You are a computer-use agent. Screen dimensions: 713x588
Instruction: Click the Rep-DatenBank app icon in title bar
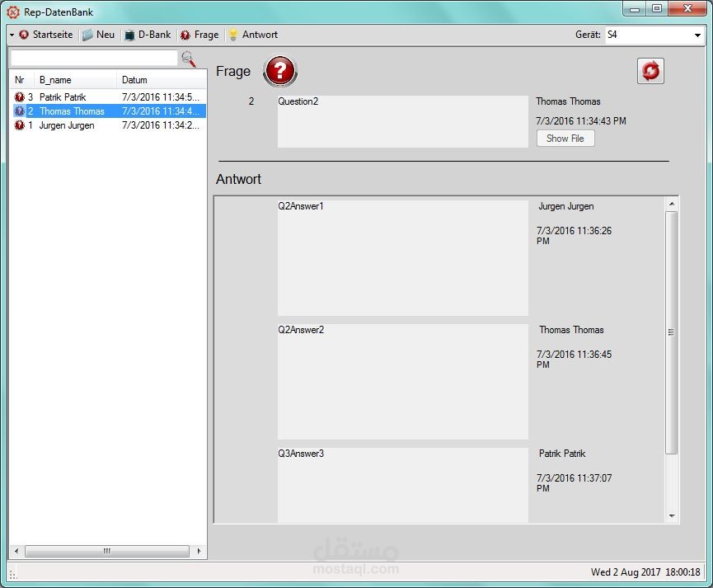click(x=12, y=12)
